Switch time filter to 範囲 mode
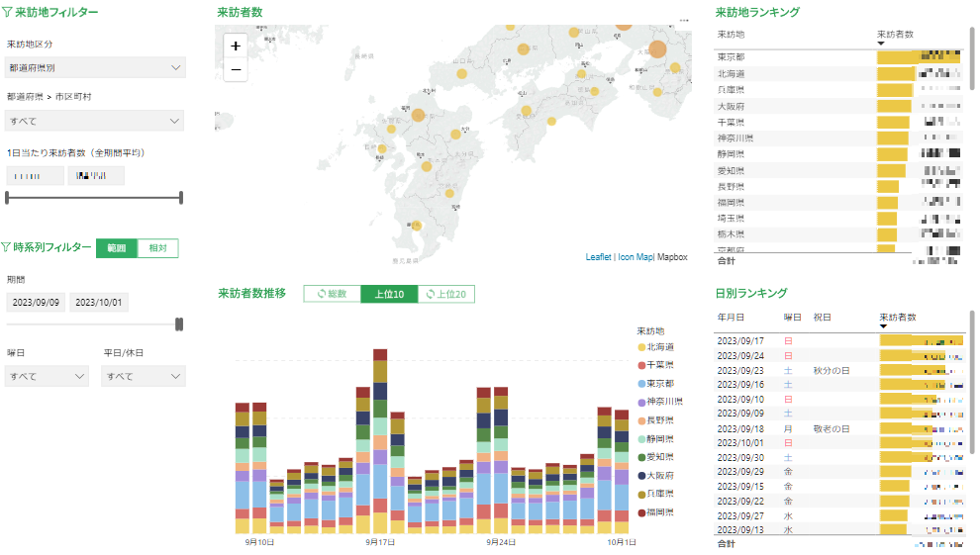 click(x=117, y=248)
